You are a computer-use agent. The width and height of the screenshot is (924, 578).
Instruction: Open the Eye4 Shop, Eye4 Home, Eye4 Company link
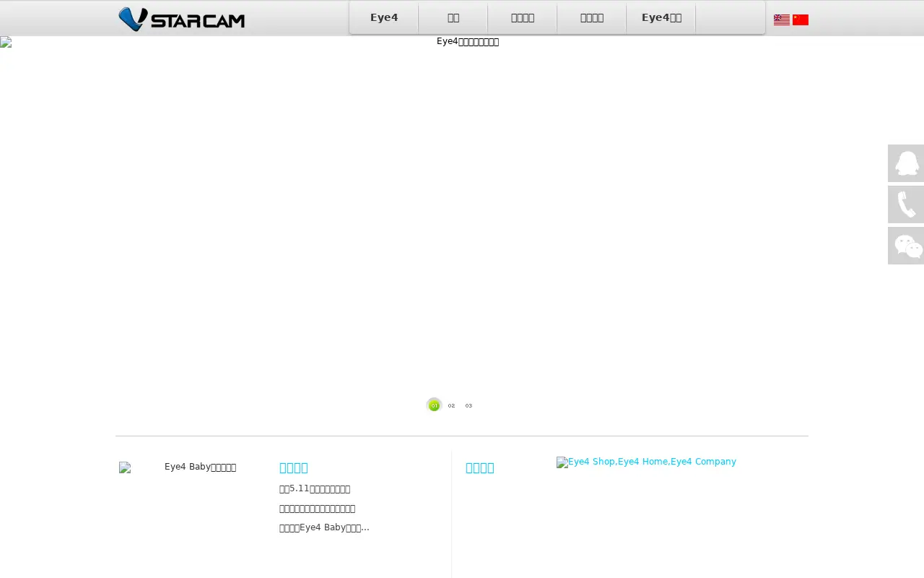coord(646,462)
